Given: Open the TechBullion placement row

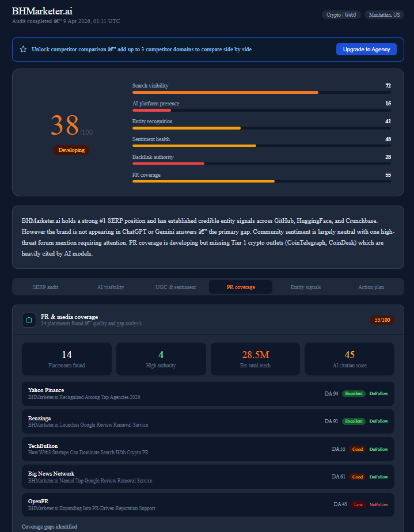Looking at the screenshot, I should click(x=208, y=449).
